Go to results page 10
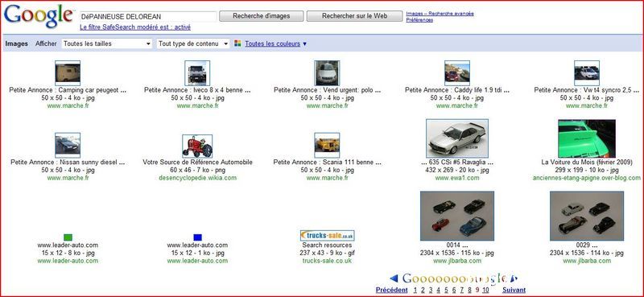The width and height of the screenshot is (644, 297). click(x=485, y=290)
